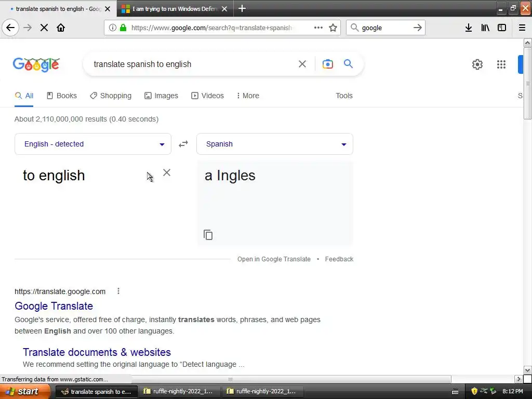
Task: Search by image using camera icon
Action: click(x=327, y=64)
